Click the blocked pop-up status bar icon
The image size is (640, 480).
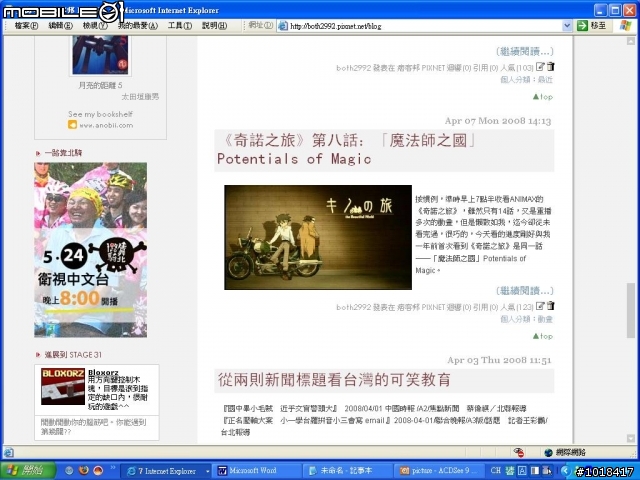(x=519, y=452)
